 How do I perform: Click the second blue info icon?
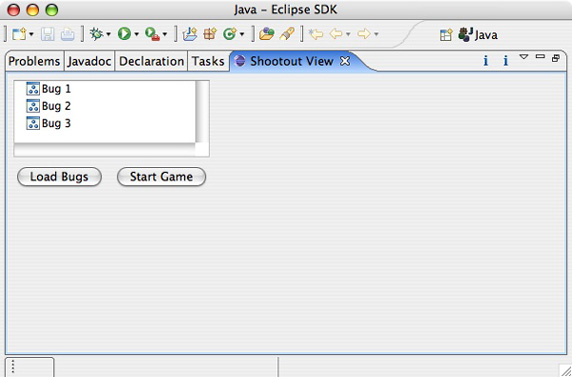(506, 61)
